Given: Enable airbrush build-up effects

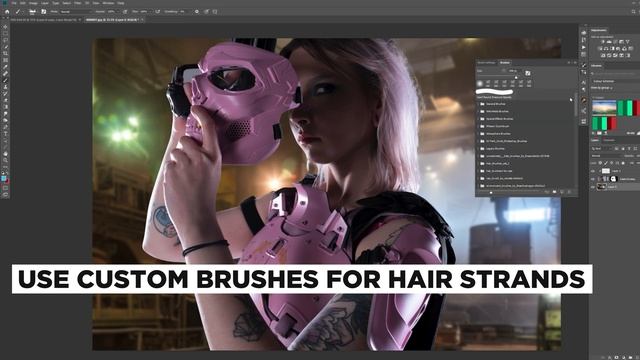Looking at the screenshot, I should click(158, 11).
